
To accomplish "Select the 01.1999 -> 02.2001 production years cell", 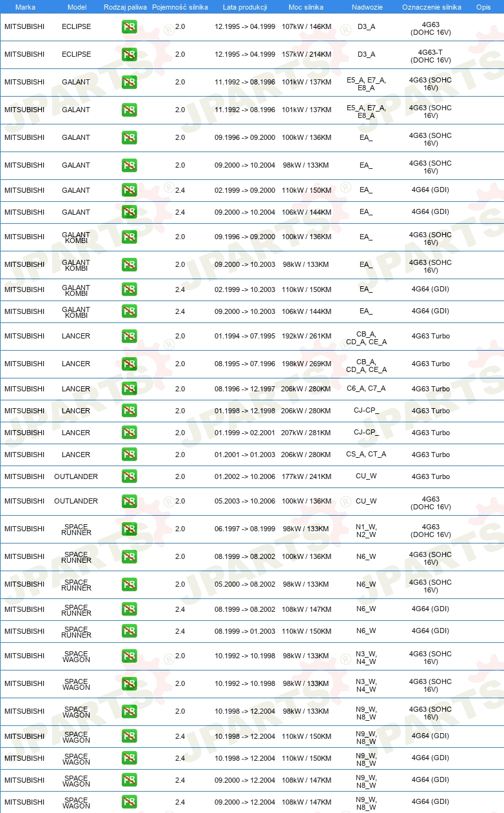I will tap(245, 433).
